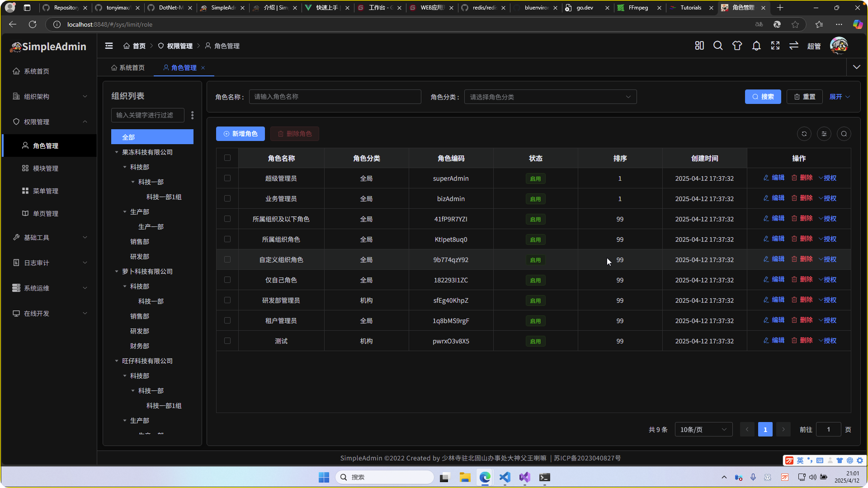Click the notification bell icon
The width and height of the screenshot is (868, 488).
[756, 46]
